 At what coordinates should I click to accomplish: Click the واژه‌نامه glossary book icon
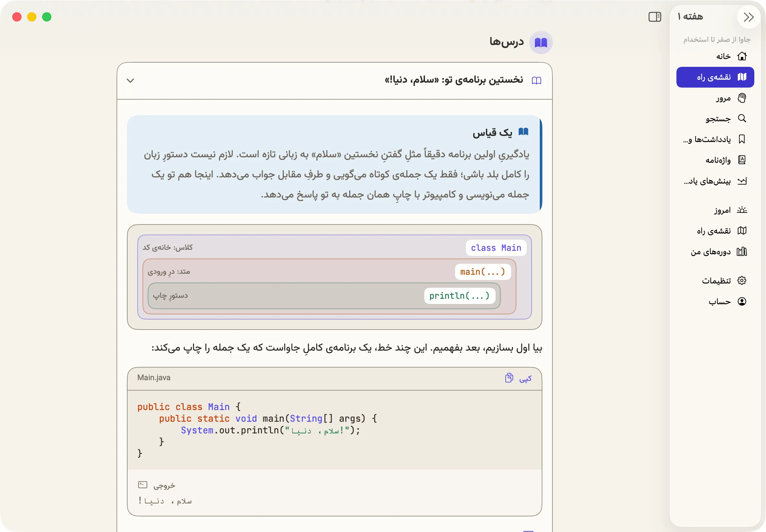pos(742,160)
